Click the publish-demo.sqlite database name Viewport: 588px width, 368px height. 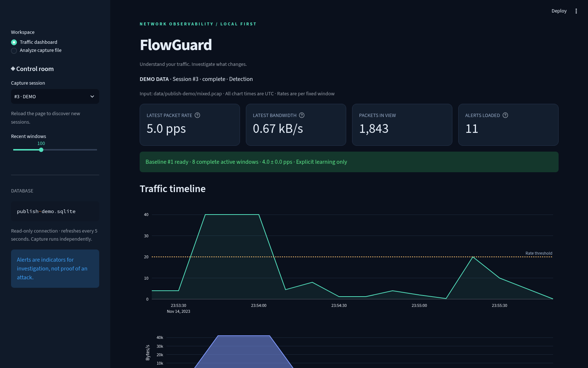(46, 211)
